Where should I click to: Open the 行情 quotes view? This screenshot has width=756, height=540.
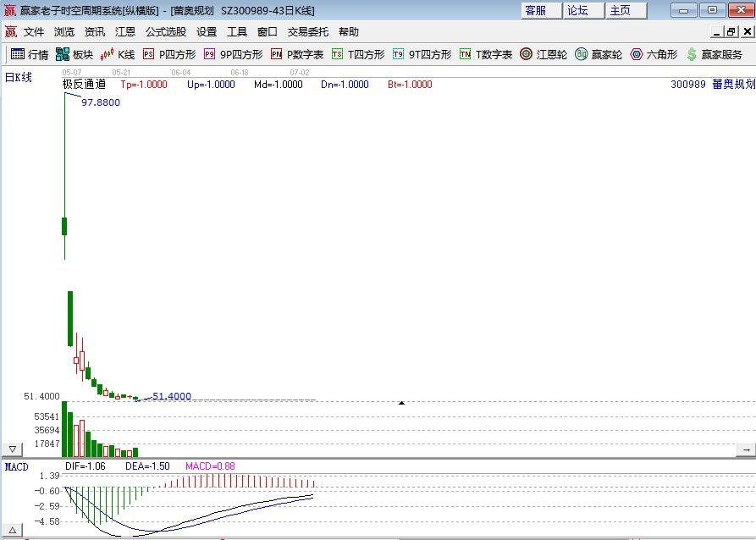point(30,54)
